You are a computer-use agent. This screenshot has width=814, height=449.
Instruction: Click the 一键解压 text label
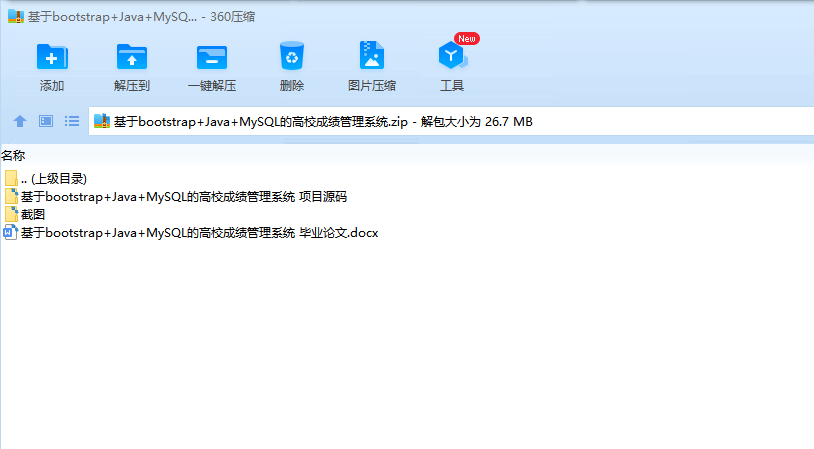pos(212,86)
